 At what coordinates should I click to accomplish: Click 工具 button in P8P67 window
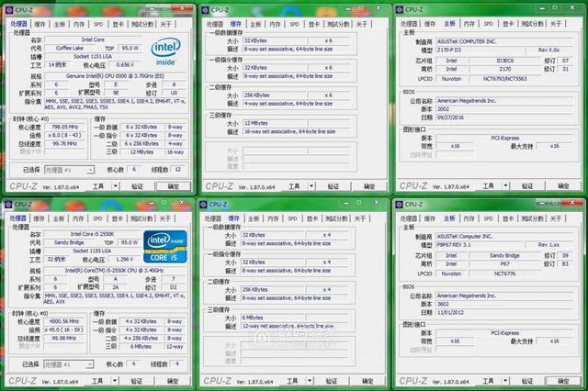coord(488,381)
